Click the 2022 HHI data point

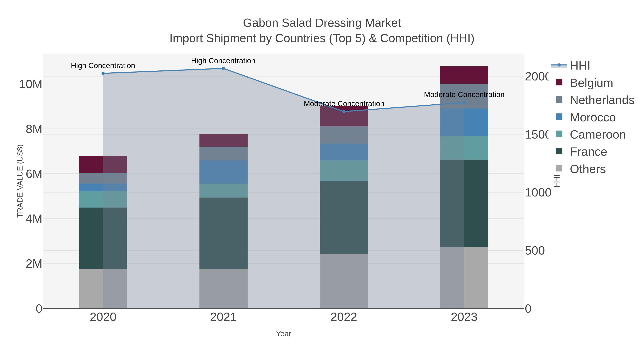click(x=344, y=112)
